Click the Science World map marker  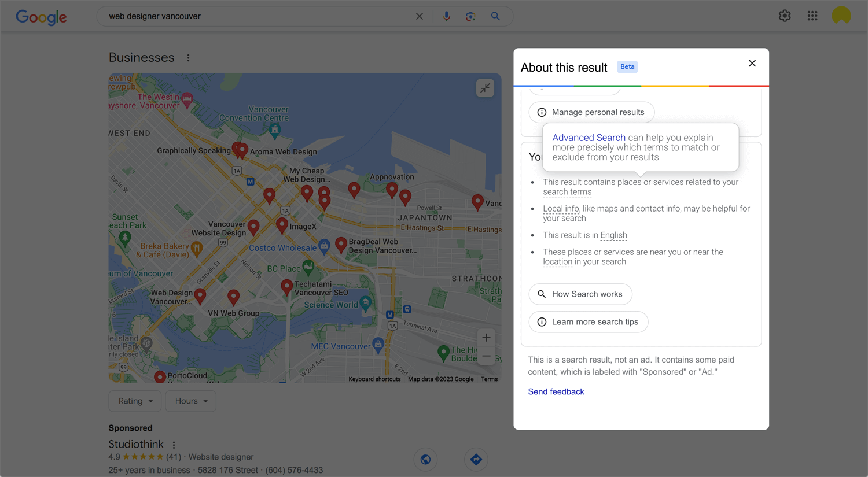pos(366,302)
